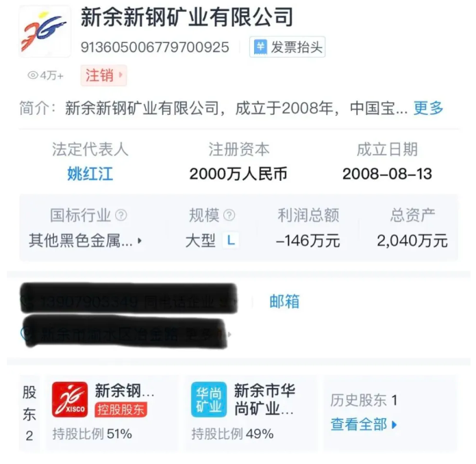Open 更多 to read full company intro
The height and width of the screenshot is (464, 476).
(x=428, y=108)
